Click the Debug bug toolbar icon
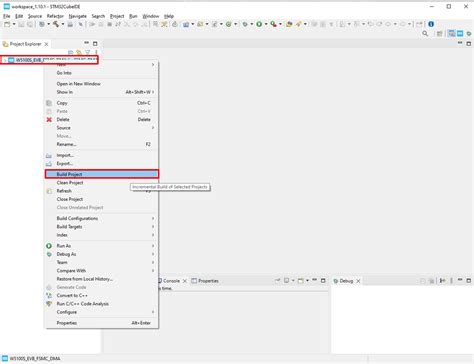This screenshot has width=474, height=364. (245, 24)
